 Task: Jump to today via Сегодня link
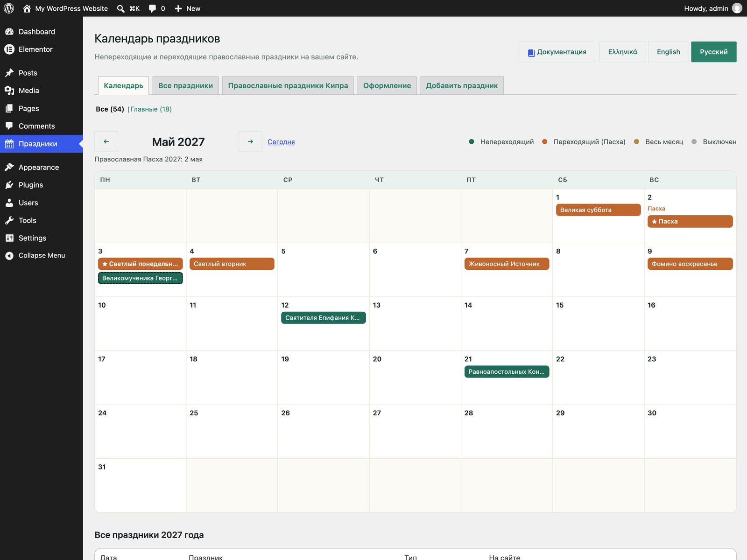pyautogui.click(x=281, y=142)
